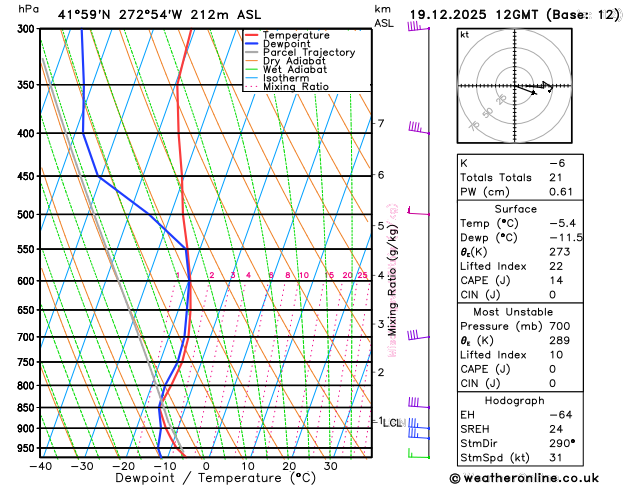Screen dimensions: 629x486
Task: Click the 600 hPa pressure label
Action: (28, 281)
